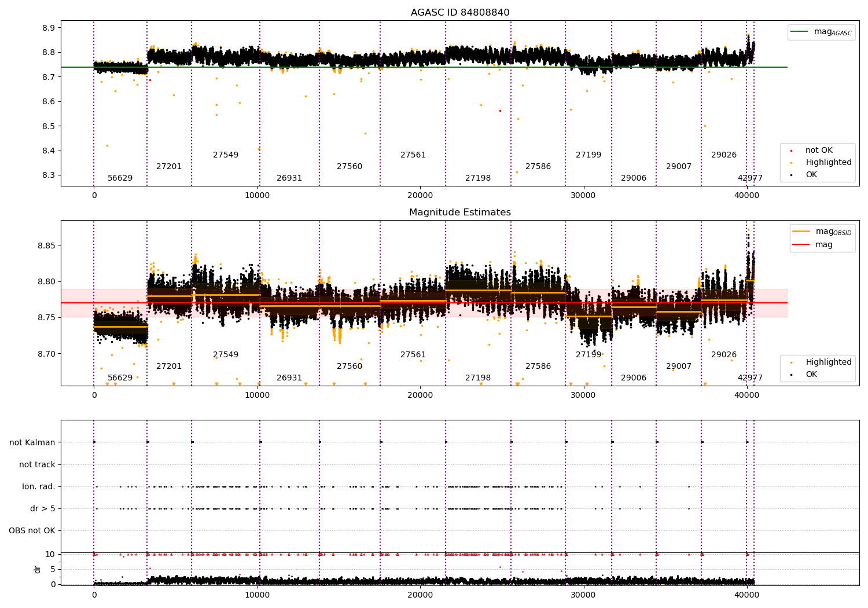868x608 pixels.
Task: Click the red 'mag' legend line sample
Action: coord(801,245)
